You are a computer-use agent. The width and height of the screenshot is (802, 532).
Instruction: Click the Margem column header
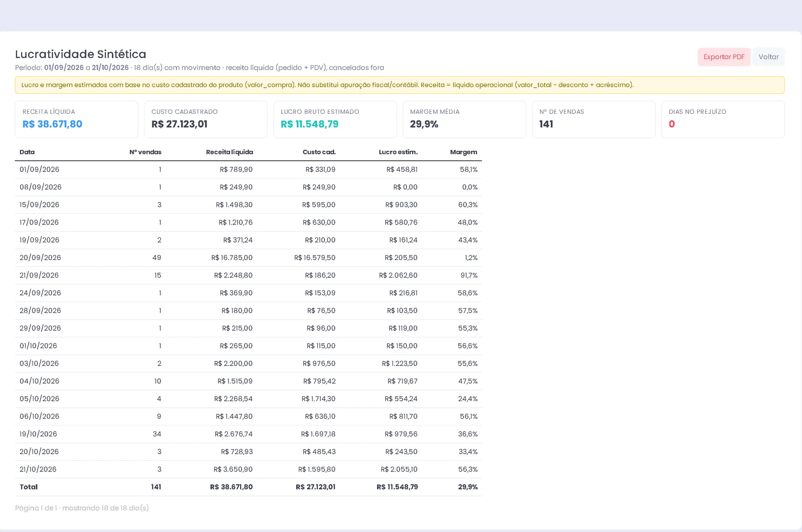(464, 152)
